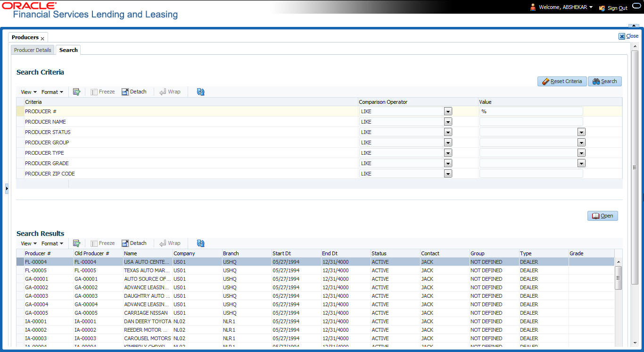Click the Wrap icon in Search Results toolbar
This screenshot has height=352, width=644.
click(x=170, y=243)
